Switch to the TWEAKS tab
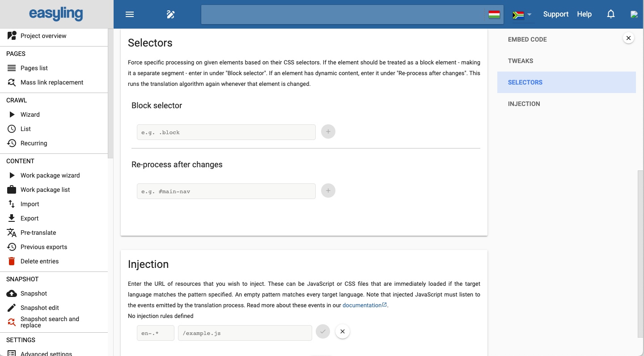644x356 pixels. point(520,61)
